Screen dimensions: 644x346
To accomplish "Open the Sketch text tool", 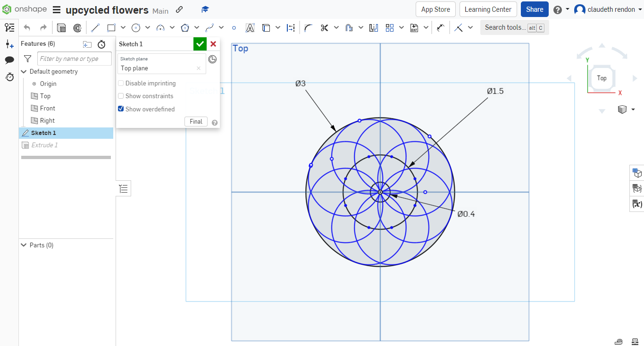I will pyautogui.click(x=250, y=27).
